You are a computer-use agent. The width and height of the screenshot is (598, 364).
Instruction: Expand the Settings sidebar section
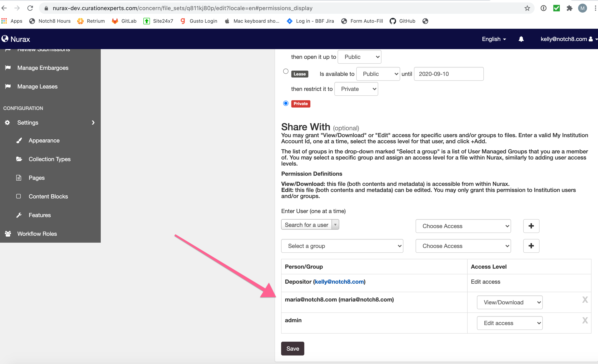50,123
